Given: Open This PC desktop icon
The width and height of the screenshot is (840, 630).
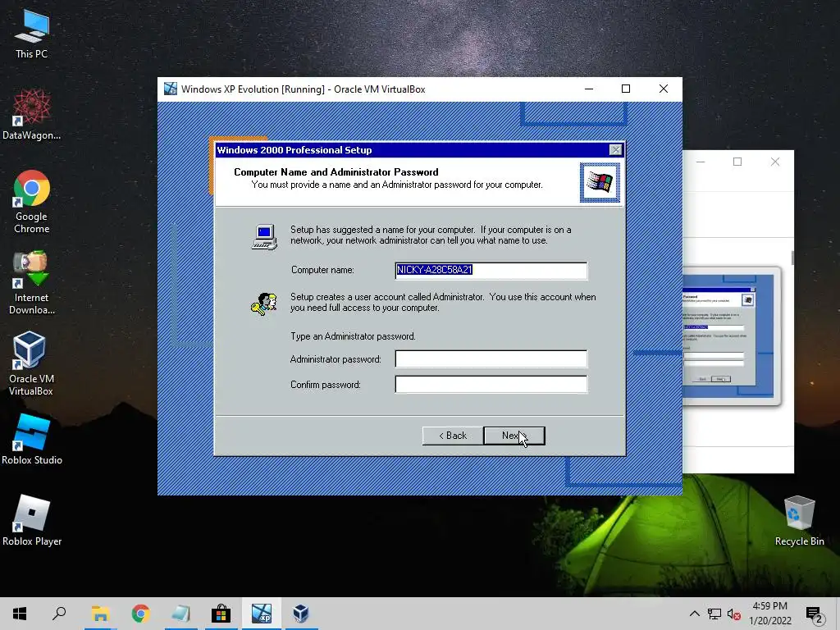Looking at the screenshot, I should [32, 34].
